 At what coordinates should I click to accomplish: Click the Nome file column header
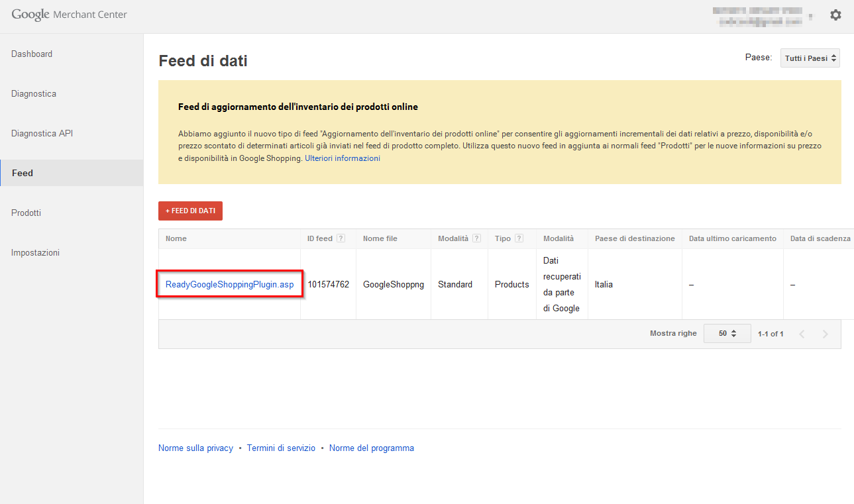pos(394,238)
